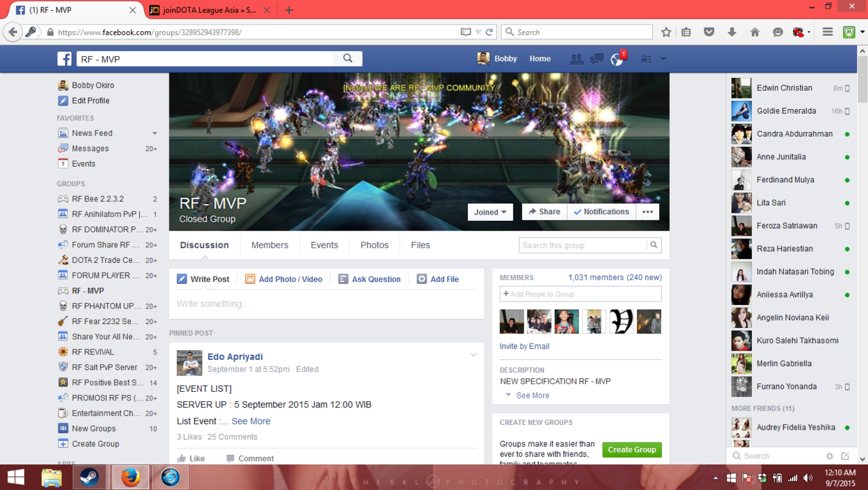Show URL bar history dropdown
868x490 pixels.
pyautogui.click(x=477, y=32)
